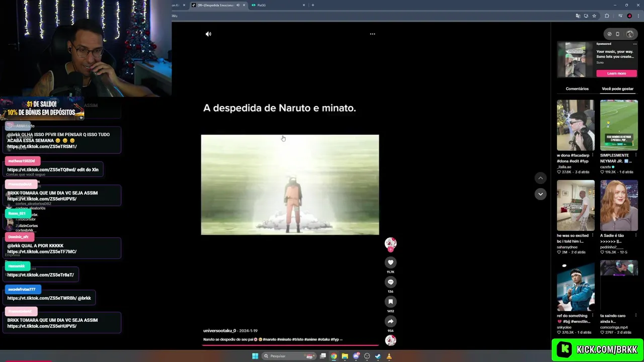Click the 'A despedida de Naruto e minato.' text
644x362 pixels.
tap(279, 108)
